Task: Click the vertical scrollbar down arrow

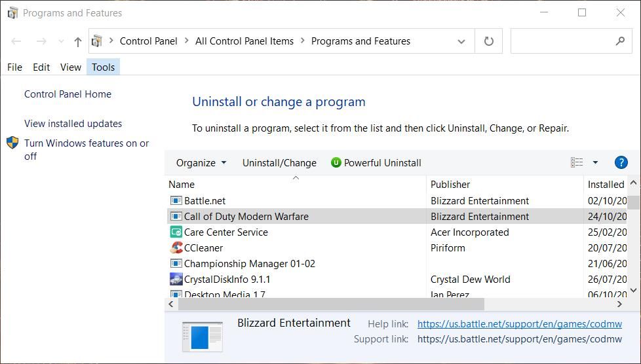Action: coord(634,290)
